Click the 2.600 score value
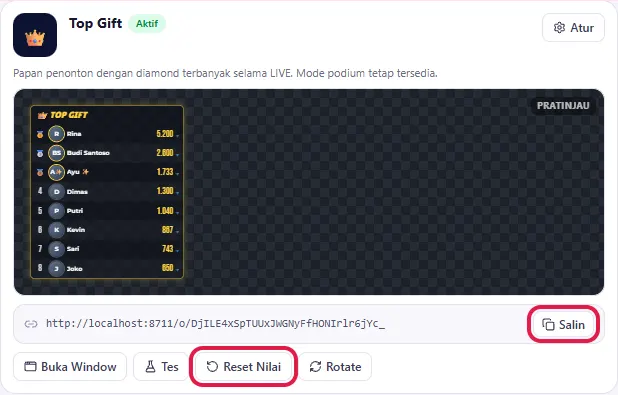 pyautogui.click(x=165, y=153)
